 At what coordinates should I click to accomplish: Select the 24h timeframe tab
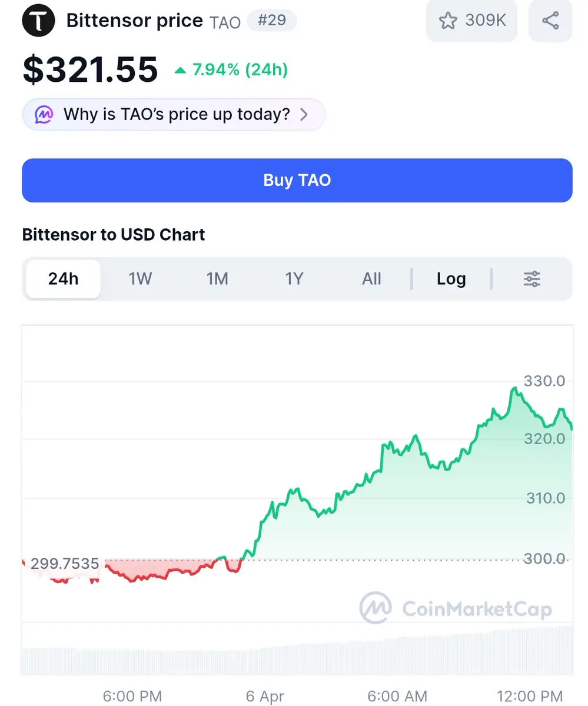tap(63, 279)
